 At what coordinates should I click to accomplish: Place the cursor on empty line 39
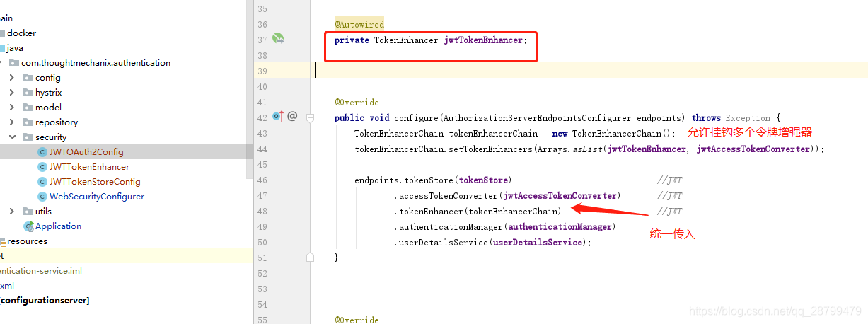(x=591, y=71)
